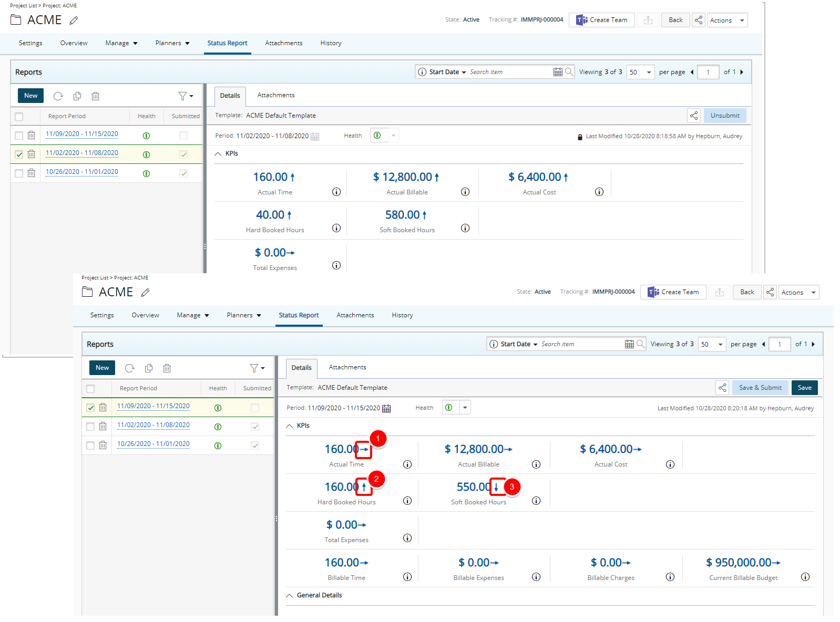
Task: Switch to the History tab in the back window
Action: click(331, 43)
